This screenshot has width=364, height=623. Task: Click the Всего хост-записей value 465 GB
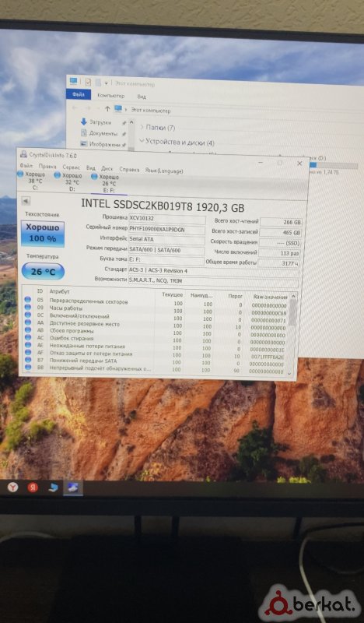(281, 232)
